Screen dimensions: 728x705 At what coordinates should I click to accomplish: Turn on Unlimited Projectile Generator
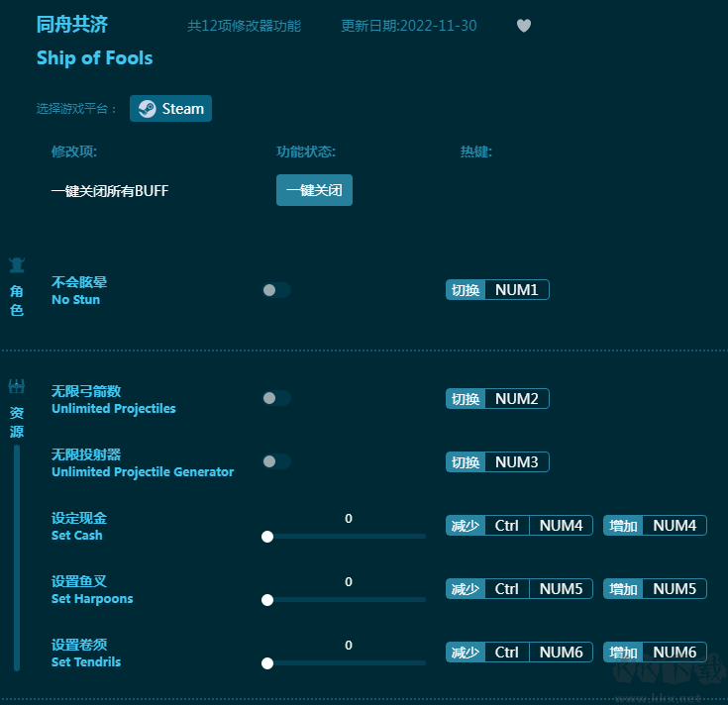[276, 461]
